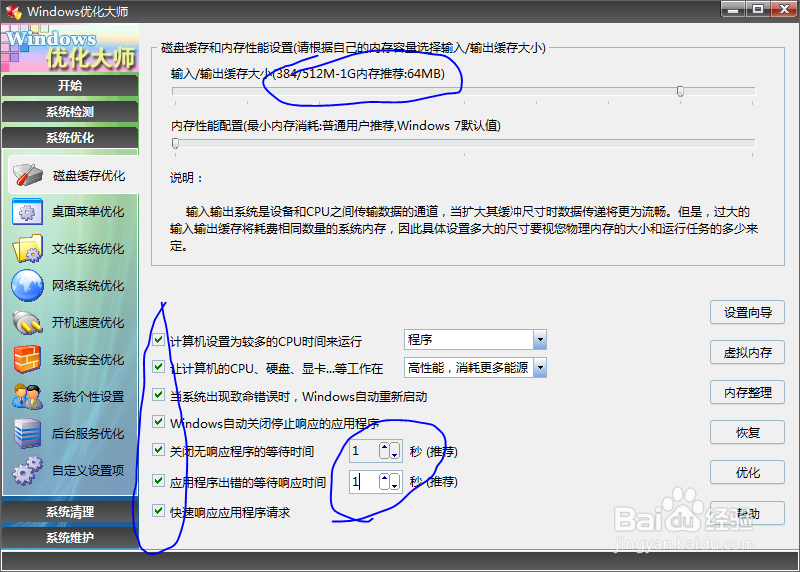The image size is (800, 572).
Task: Click the 内存性能配置 slider track middle
Action: pos(464,143)
